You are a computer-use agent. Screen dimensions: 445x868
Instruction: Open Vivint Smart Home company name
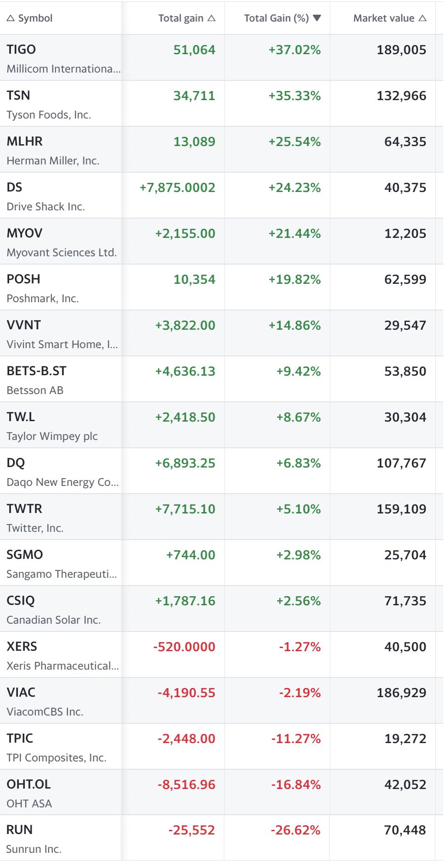(62, 344)
